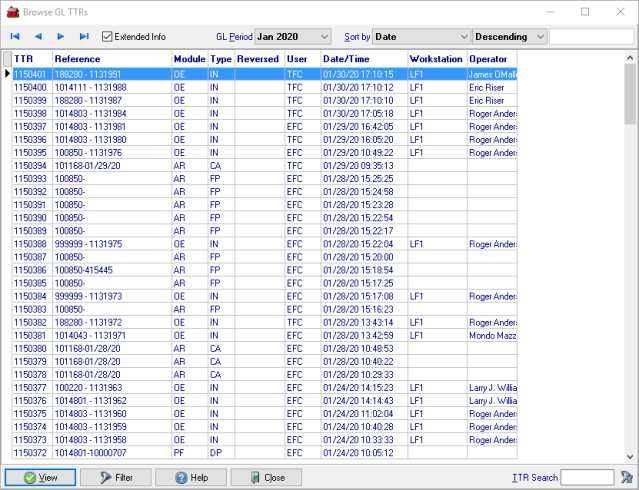Open the GL Period dropdown
The height and width of the screenshot is (490, 639).
[292, 37]
